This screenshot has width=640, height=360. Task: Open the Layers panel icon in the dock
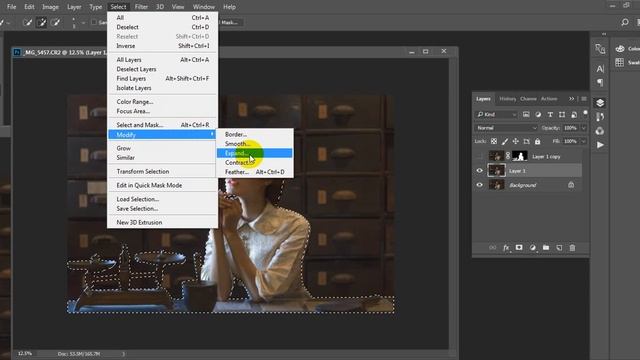click(x=600, y=103)
